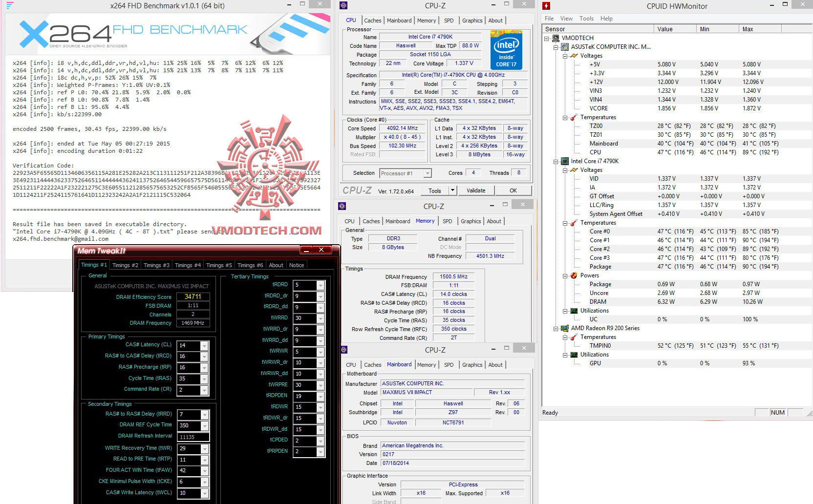Click the Voltages lightning icon under Intel Core i7
The height and width of the screenshot is (504, 813).
click(x=575, y=170)
